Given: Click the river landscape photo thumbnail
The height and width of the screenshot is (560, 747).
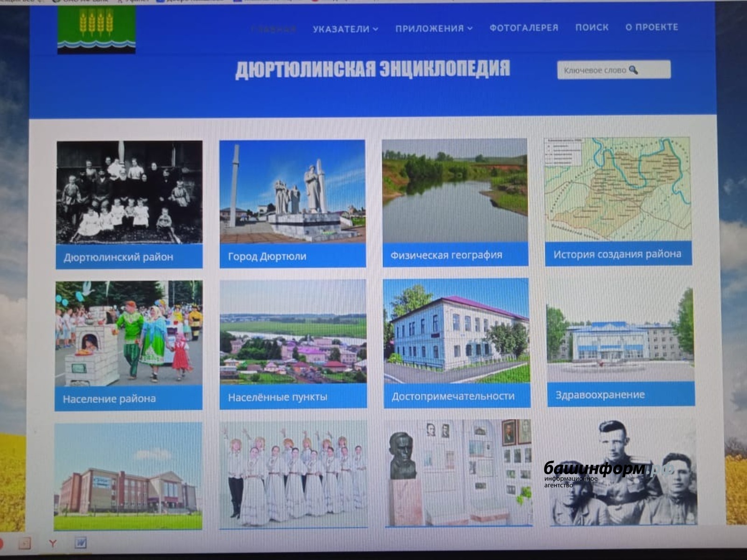Looking at the screenshot, I should pyautogui.click(x=455, y=190).
